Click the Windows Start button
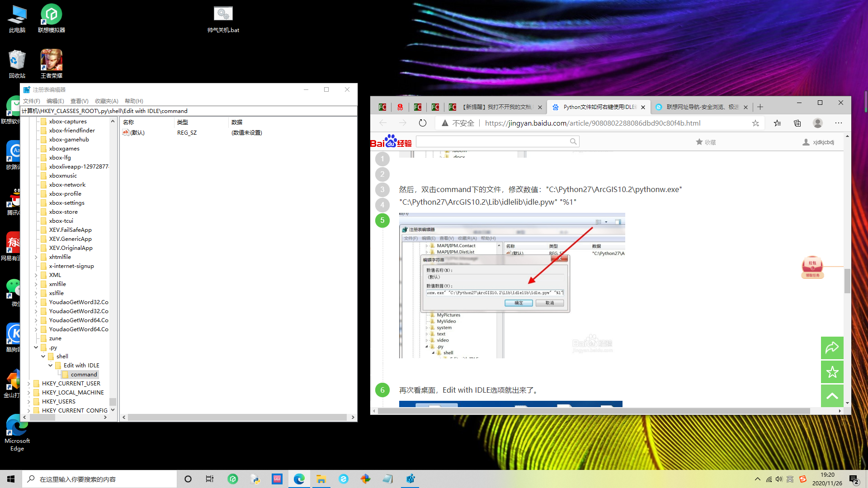This screenshot has width=868, height=488. click(11, 479)
